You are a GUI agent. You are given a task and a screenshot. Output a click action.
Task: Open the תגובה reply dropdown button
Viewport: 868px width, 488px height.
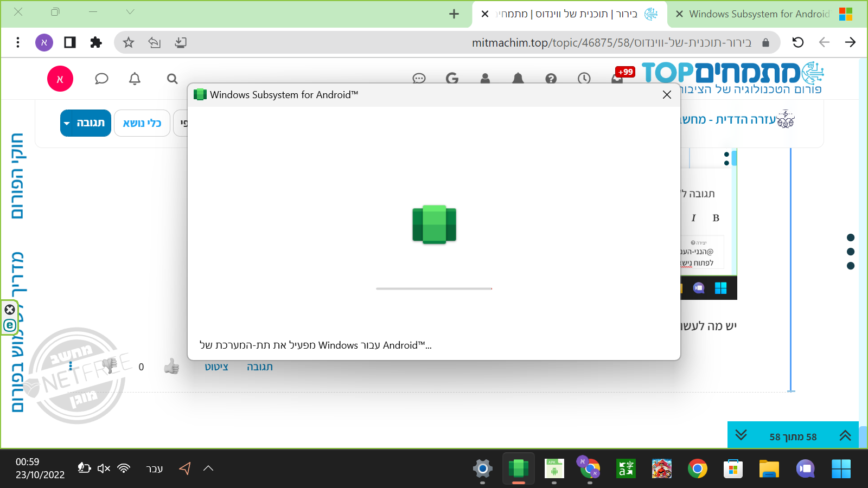(x=86, y=123)
